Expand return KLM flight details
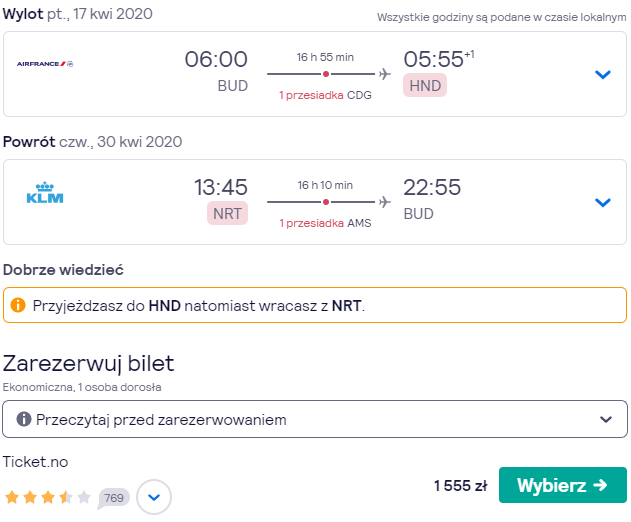 pyautogui.click(x=602, y=202)
